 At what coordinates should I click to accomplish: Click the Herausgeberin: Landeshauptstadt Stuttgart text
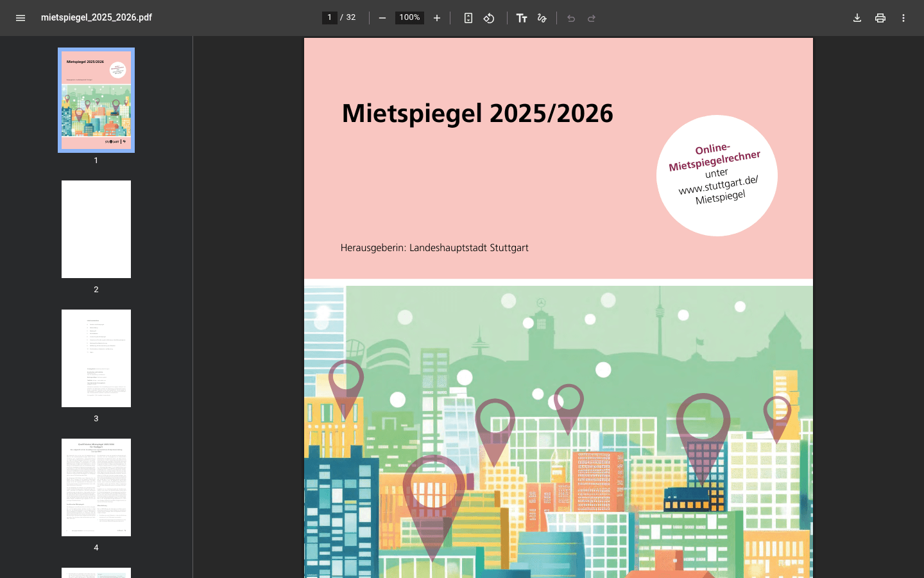click(434, 248)
